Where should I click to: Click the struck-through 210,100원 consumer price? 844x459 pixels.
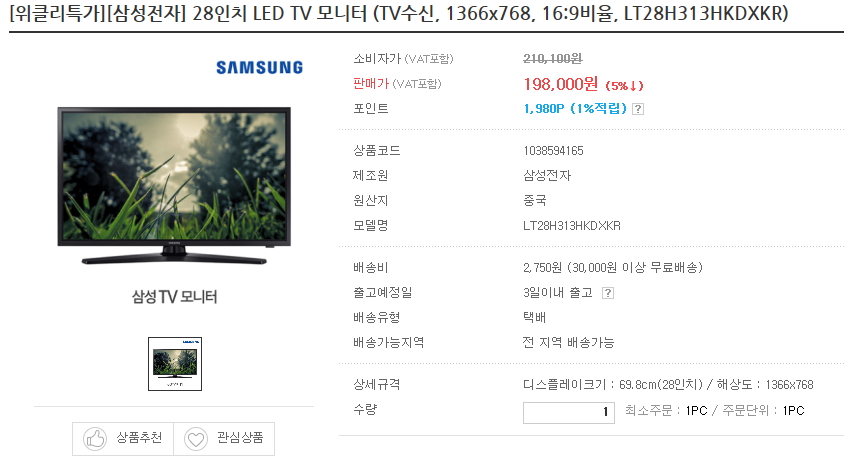(x=553, y=59)
